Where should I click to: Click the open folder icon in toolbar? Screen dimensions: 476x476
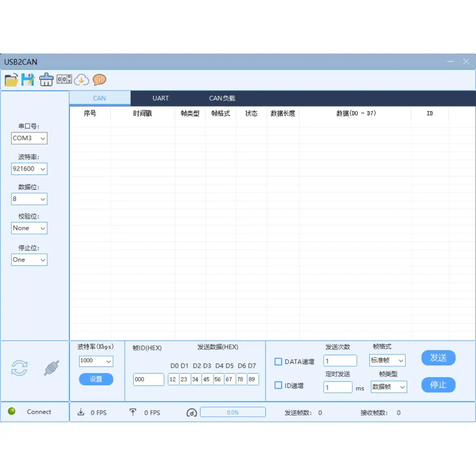(11, 80)
